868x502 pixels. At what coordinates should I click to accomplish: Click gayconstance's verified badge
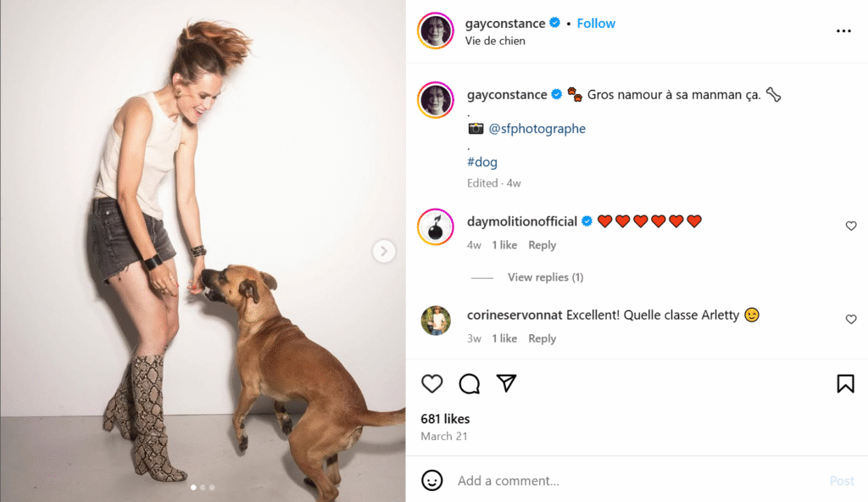pyautogui.click(x=554, y=23)
